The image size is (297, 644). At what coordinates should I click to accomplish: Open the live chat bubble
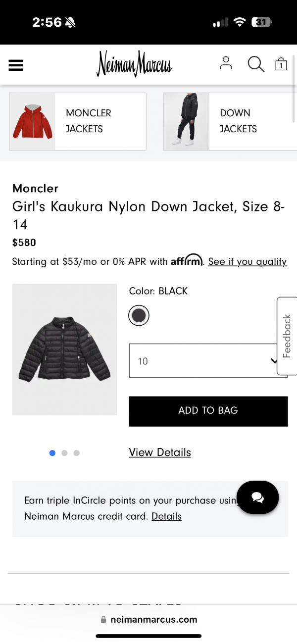pos(257,498)
